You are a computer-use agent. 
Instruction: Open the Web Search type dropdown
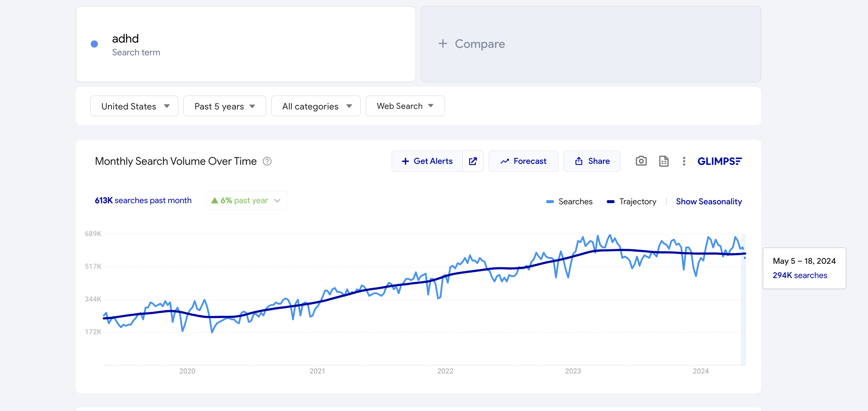(405, 106)
